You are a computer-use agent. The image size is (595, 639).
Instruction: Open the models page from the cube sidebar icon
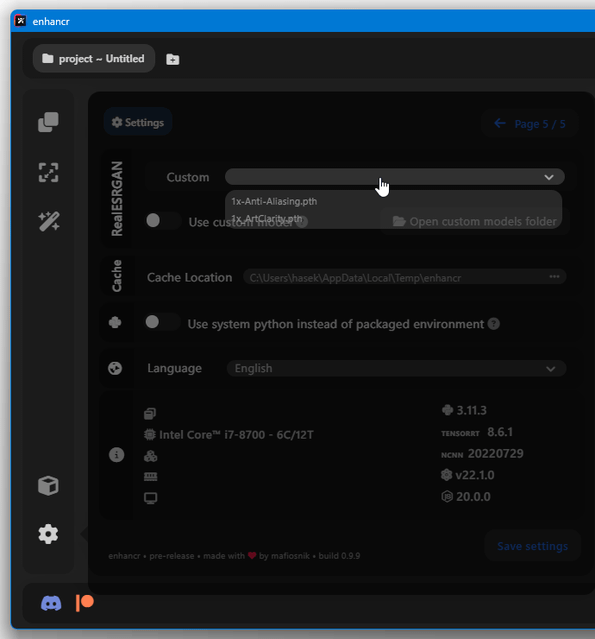[x=48, y=485]
